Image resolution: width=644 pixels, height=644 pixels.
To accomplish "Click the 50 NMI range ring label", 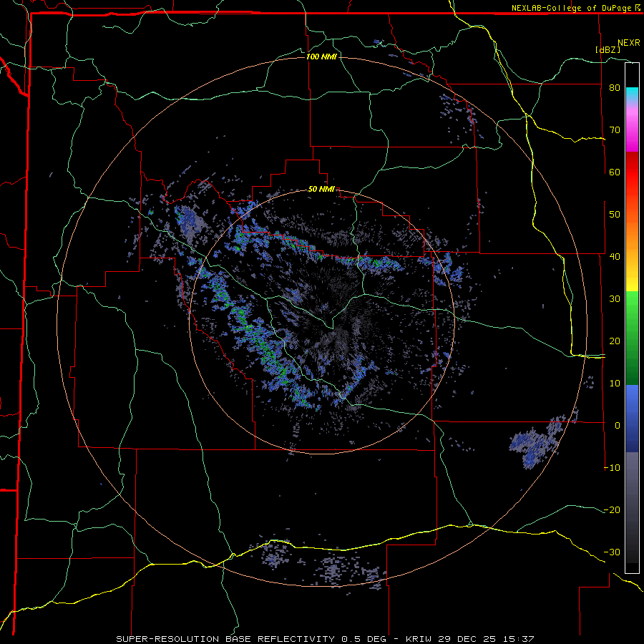I will (x=321, y=190).
